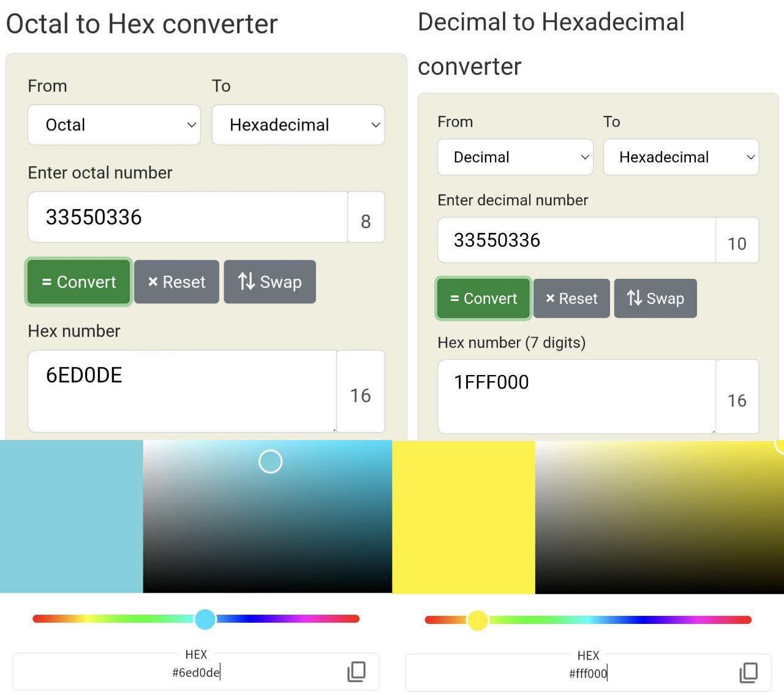The width and height of the screenshot is (784, 695).
Task: Open Hexadecimal 'To' dropdown in Decimal converter
Action: 681,157
